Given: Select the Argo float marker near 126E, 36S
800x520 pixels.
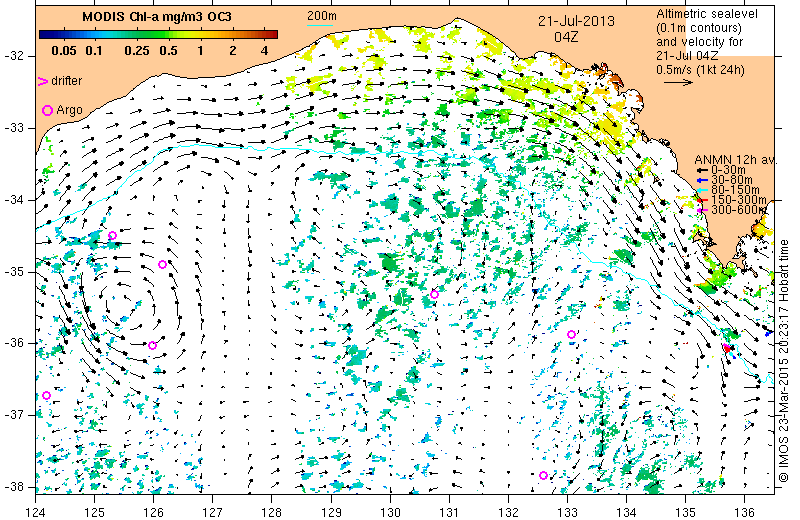Looking at the screenshot, I should click(152, 345).
